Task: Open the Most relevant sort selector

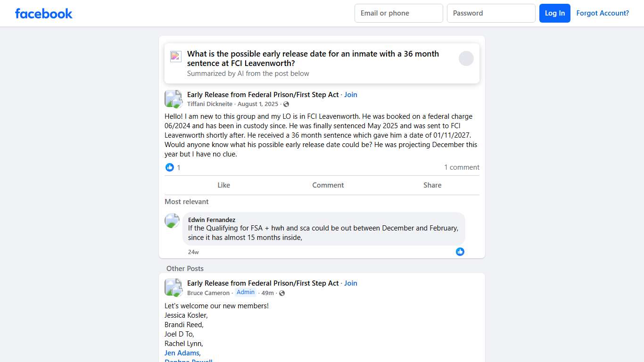Action: [x=186, y=201]
